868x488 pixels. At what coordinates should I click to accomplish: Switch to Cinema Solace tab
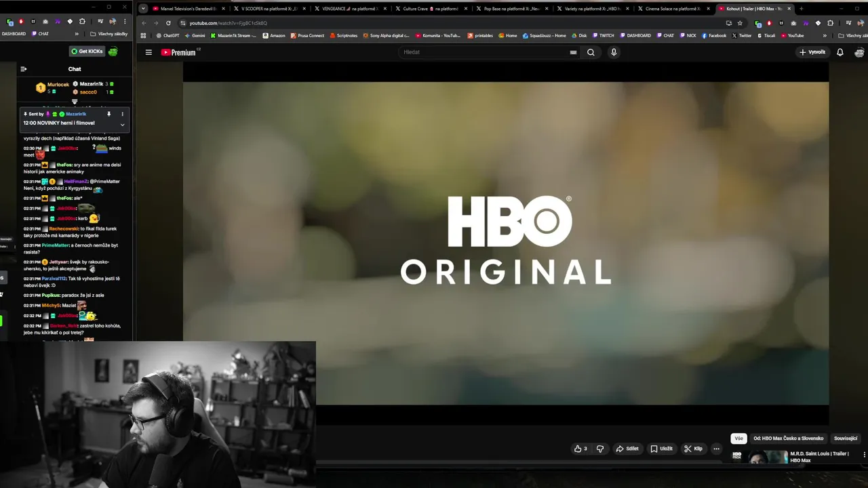tap(673, 9)
